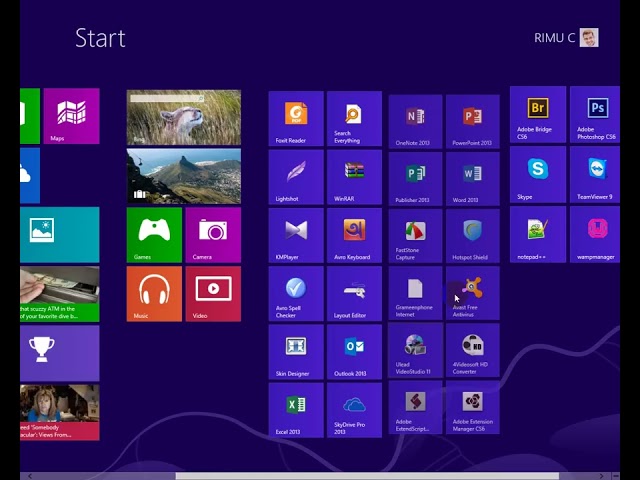Open the finance ATM news tile
The height and width of the screenshot is (480, 640).
(60, 294)
